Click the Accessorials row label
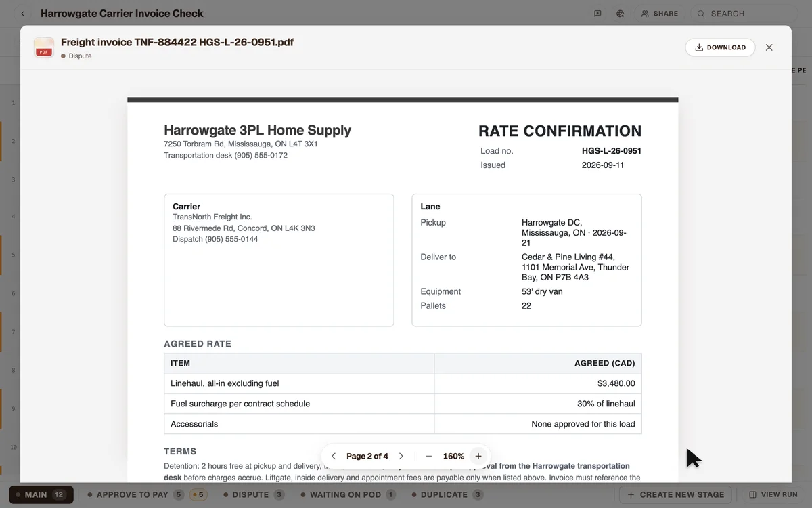 click(x=194, y=424)
